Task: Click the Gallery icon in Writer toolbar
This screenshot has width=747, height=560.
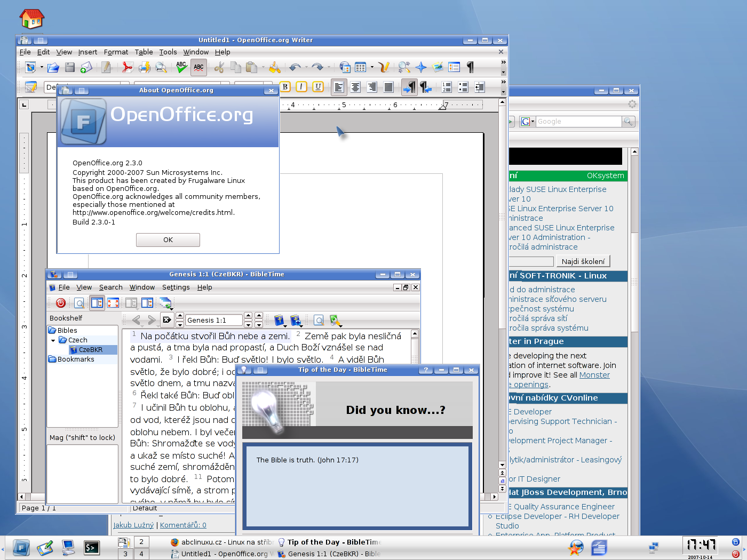Action: point(438,67)
